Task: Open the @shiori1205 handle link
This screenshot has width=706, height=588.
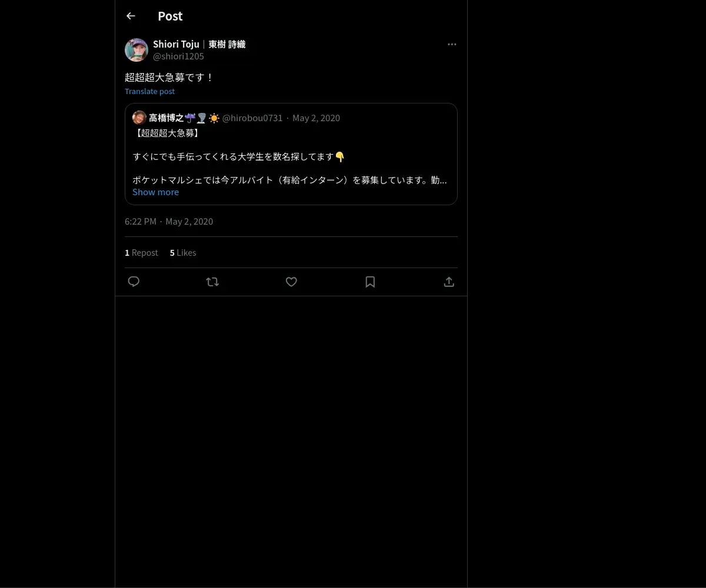Action: click(178, 56)
